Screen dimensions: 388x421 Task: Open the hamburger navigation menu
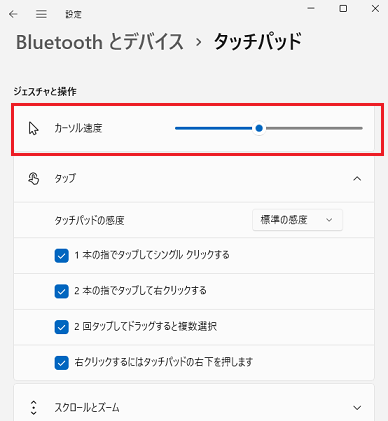point(41,14)
